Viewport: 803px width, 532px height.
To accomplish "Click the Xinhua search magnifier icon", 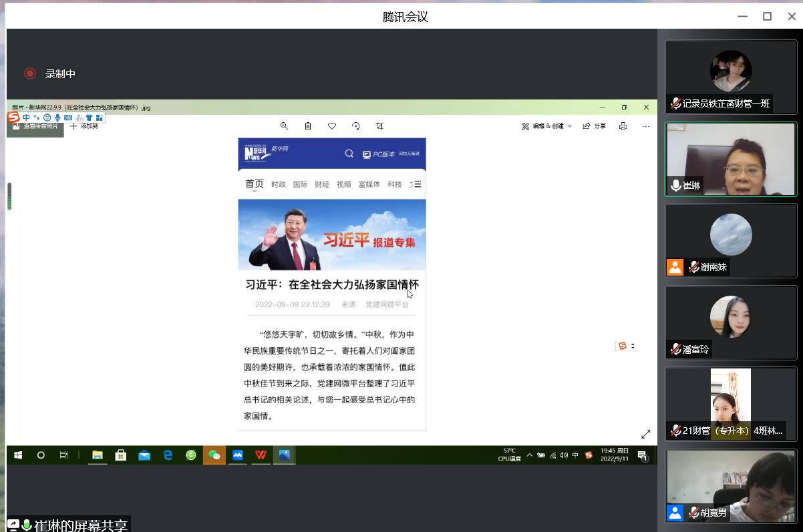I will click(349, 154).
